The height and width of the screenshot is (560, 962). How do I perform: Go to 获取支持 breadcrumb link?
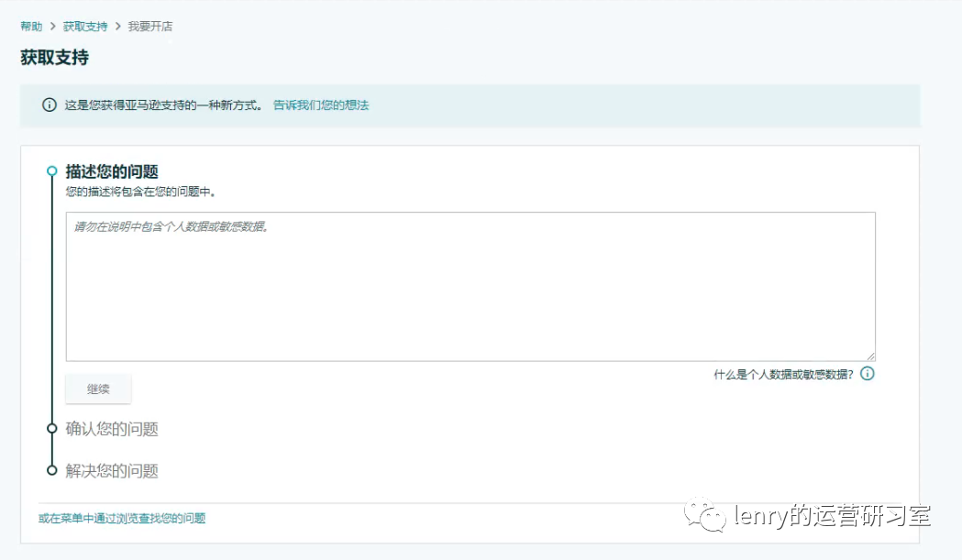[x=85, y=27]
